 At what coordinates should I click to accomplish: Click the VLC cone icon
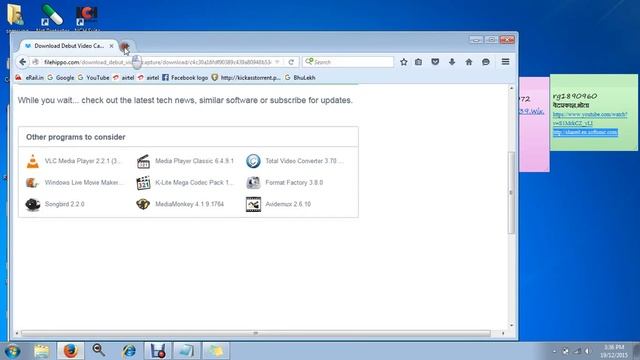(x=33, y=161)
